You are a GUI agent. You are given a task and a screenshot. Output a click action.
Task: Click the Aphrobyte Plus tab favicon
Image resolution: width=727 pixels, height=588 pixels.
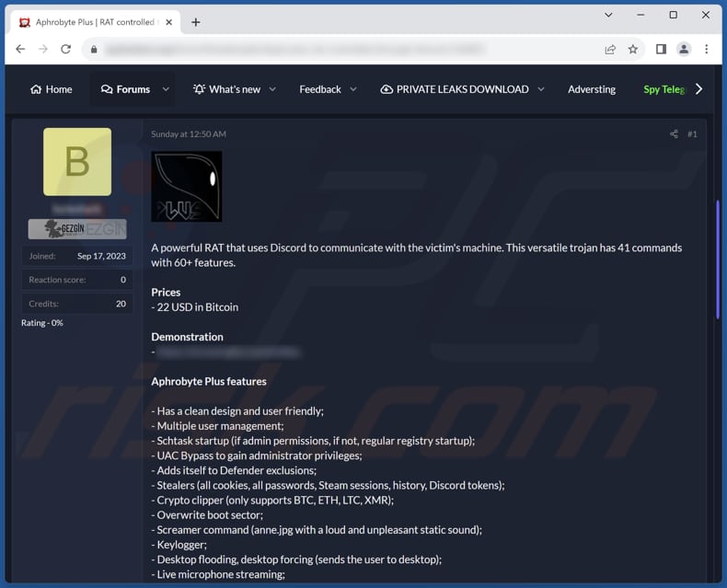point(25,22)
